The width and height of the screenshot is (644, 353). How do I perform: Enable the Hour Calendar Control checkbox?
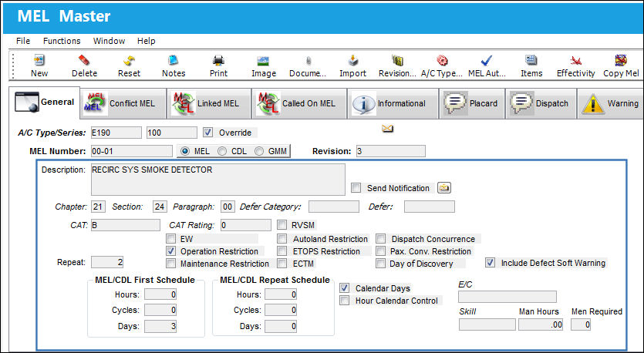coord(344,301)
